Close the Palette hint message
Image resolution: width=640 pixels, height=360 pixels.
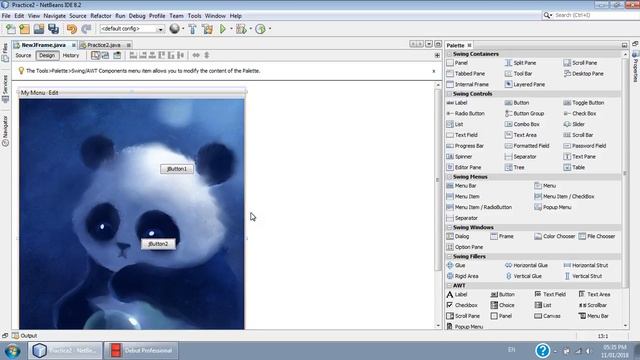click(433, 71)
